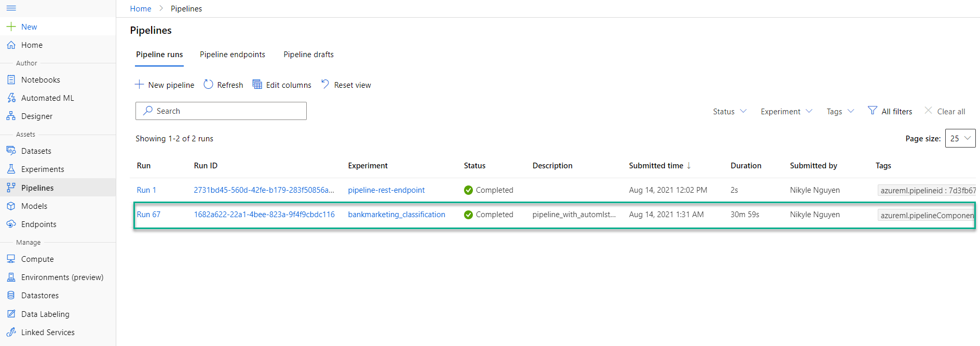Switch to Pipeline endpoints tab
The image size is (980, 346).
233,55
